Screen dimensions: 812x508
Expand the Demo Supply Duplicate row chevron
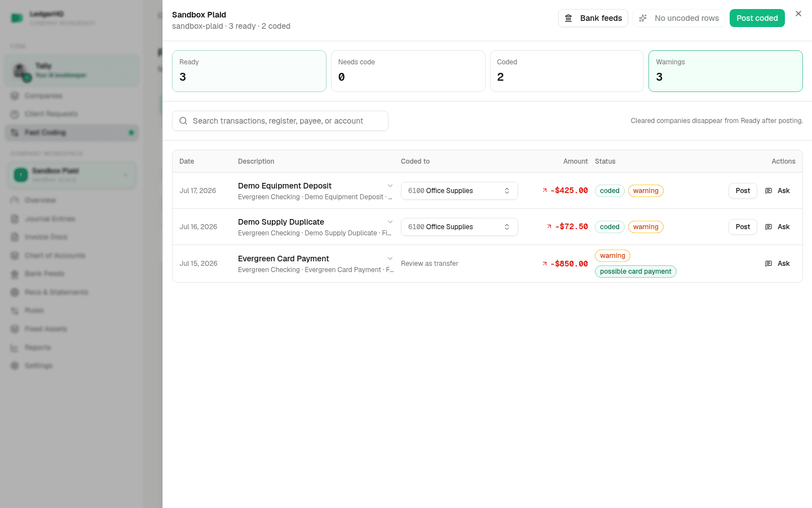(390, 222)
